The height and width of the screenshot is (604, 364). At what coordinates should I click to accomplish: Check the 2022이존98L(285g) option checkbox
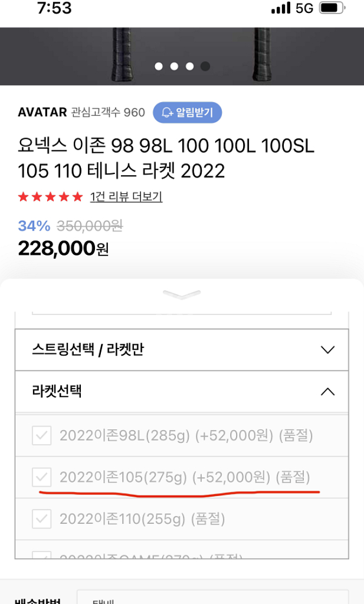tap(41, 436)
